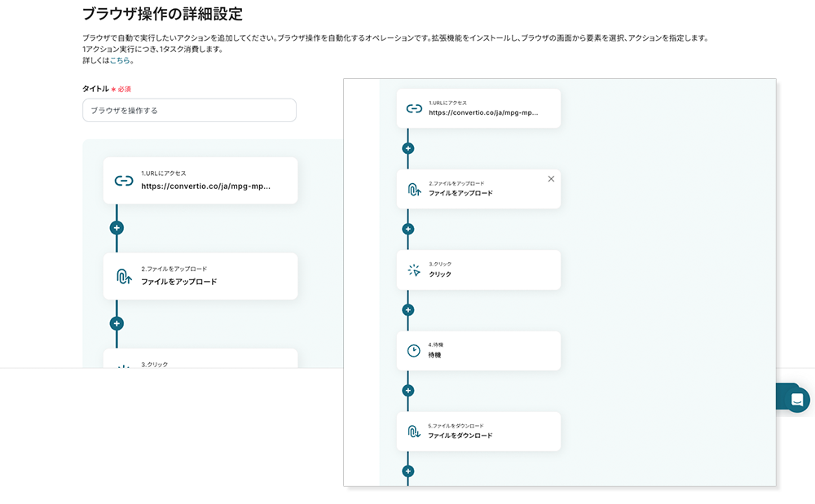Open the chat support widget icon
The image size is (815, 504).
click(x=797, y=400)
